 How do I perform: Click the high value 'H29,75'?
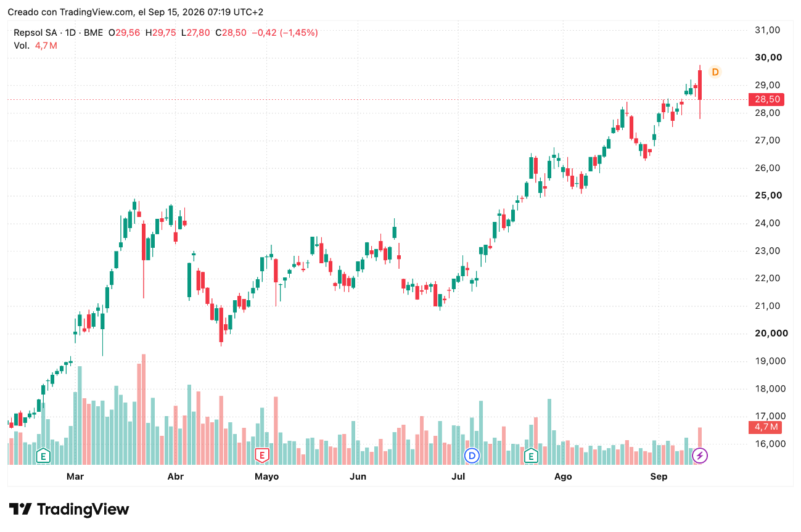[x=160, y=33]
